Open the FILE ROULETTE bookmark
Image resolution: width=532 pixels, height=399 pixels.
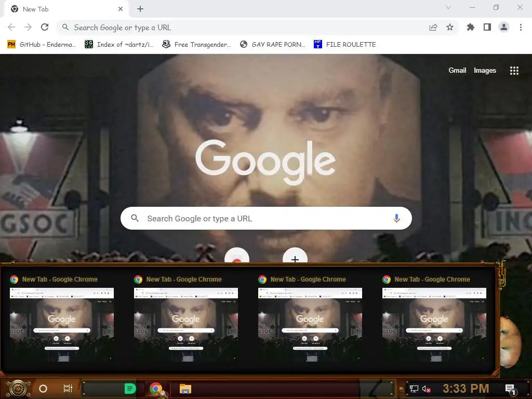(x=345, y=45)
